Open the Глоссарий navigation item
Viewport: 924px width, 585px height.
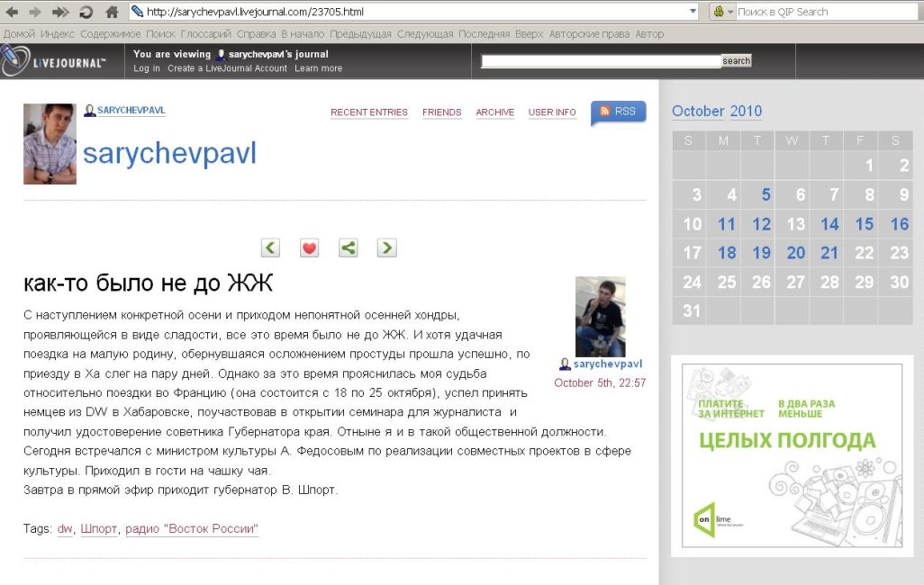click(x=206, y=34)
